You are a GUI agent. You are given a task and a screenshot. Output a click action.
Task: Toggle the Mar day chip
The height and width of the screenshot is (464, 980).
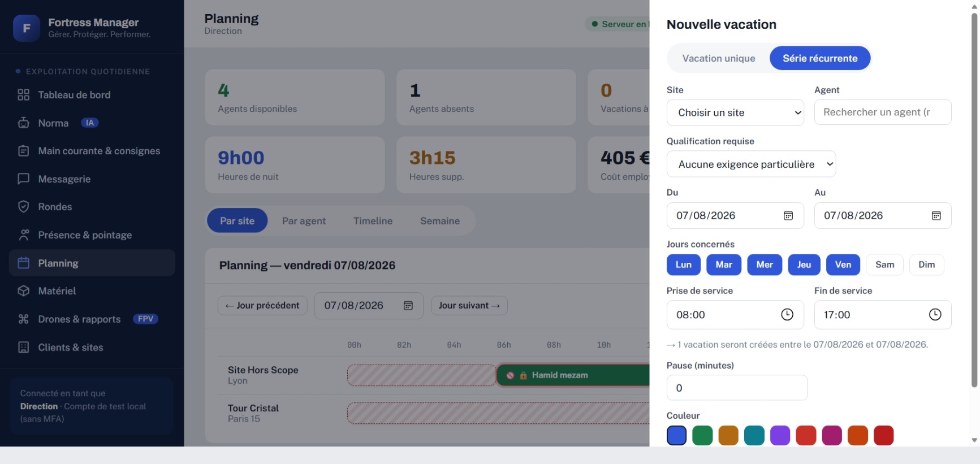tap(724, 264)
